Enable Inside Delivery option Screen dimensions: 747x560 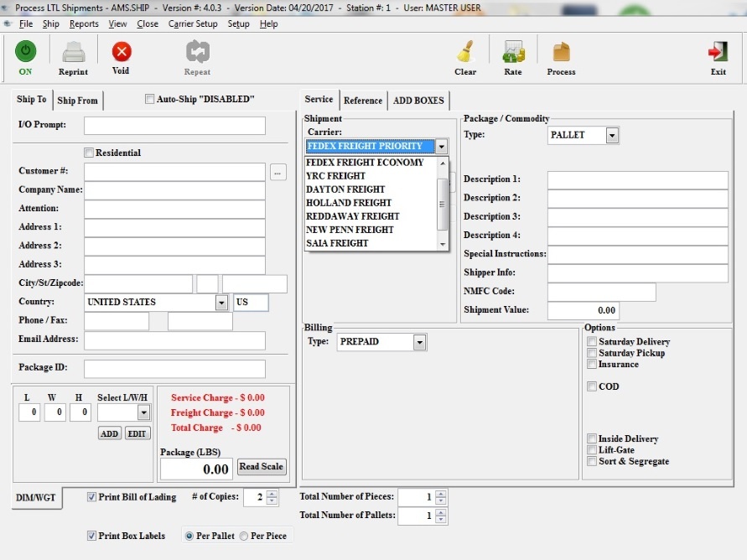pos(592,438)
